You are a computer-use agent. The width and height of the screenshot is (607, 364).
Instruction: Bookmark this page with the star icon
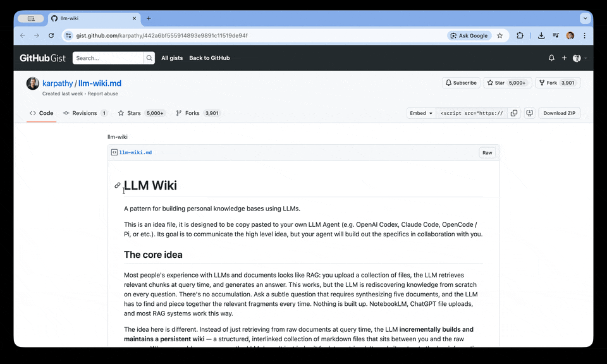500,35
